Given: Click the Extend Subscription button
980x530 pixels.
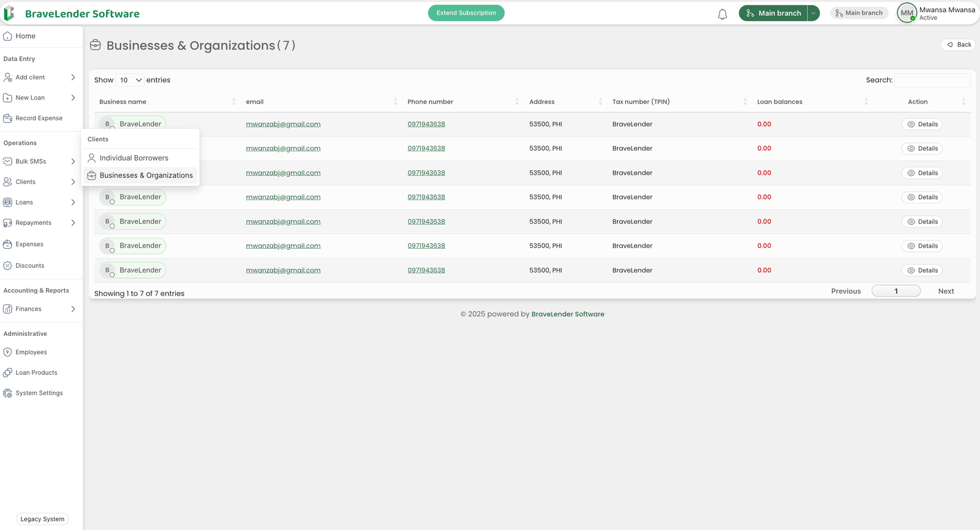Looking at the screenshot, I should tap(466, 13).
